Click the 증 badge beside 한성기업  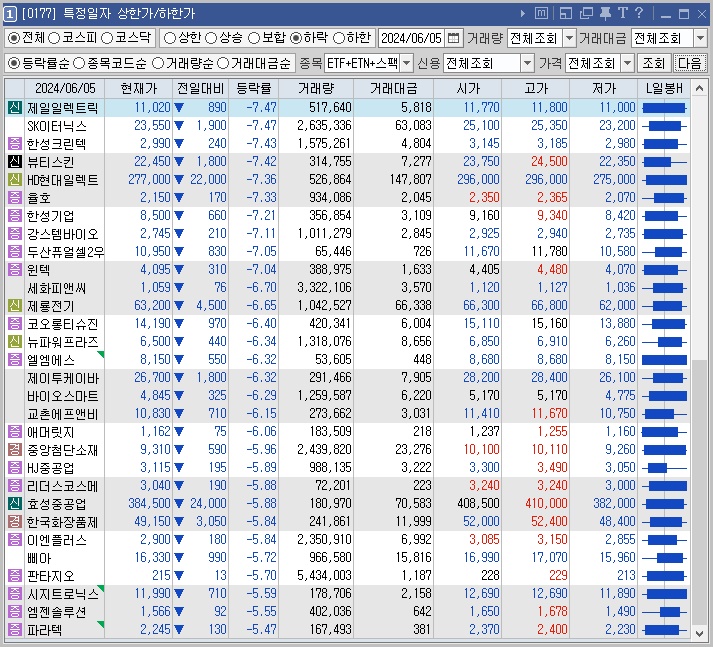point(15,216)
